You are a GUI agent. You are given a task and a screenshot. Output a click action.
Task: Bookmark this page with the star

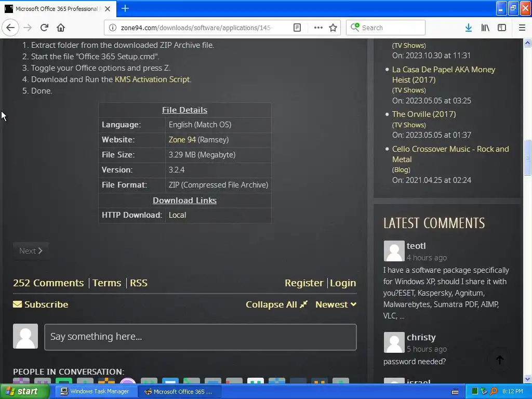click(x=333, y=28)
